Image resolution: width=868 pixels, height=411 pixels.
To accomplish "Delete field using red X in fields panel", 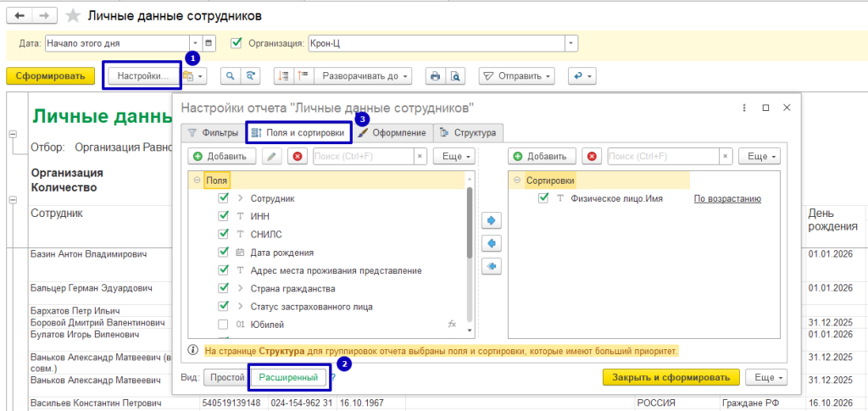I will click(297, 157).
